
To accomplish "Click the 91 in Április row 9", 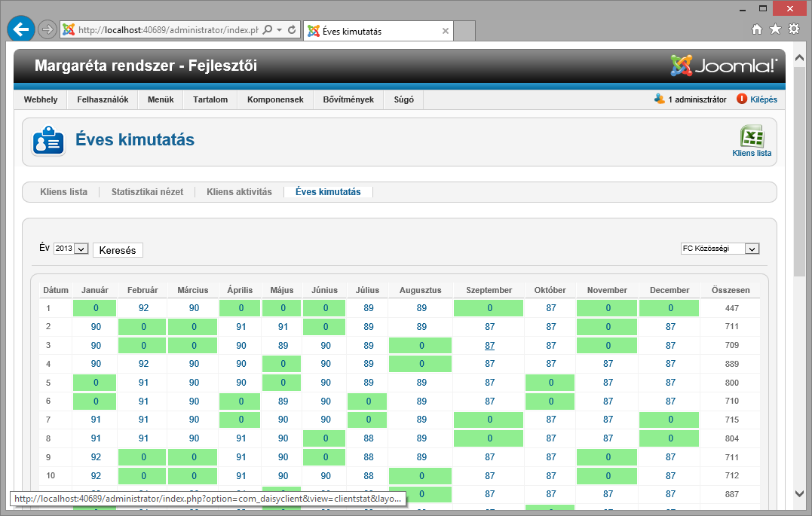I will coord(241,457).
